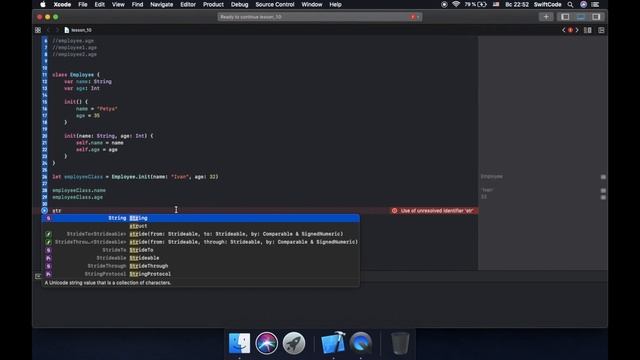
Task: Toggle the debug console button at bottom left
Action: [38, 276]
